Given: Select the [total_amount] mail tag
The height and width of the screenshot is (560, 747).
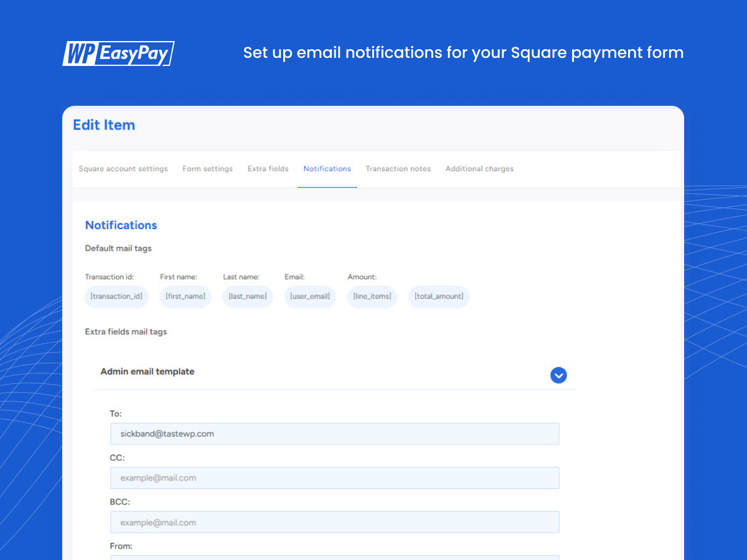Looking at the screenshot, I should (x=438, y=297).
